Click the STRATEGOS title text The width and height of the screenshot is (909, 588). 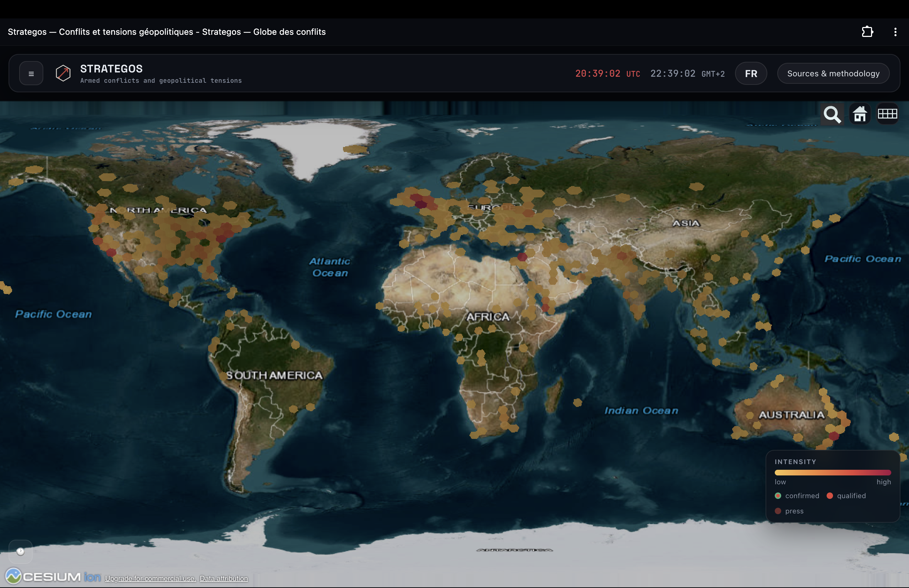[111, 69]
